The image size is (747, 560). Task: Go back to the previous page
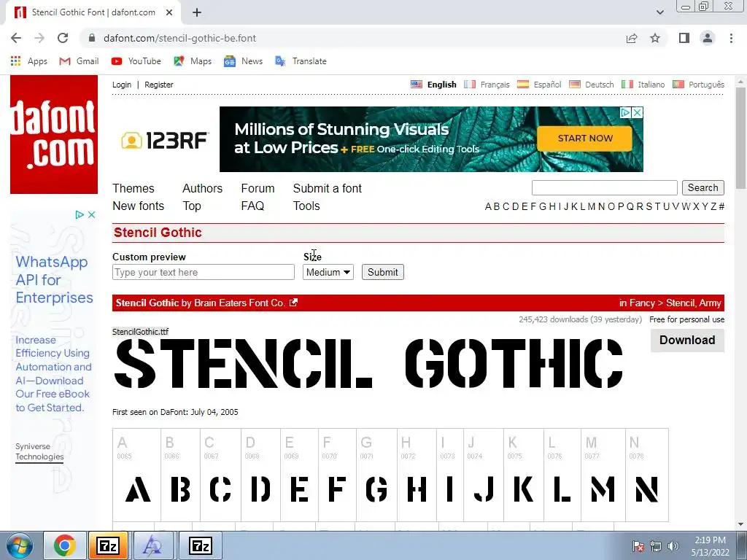[x=16, y=38]
